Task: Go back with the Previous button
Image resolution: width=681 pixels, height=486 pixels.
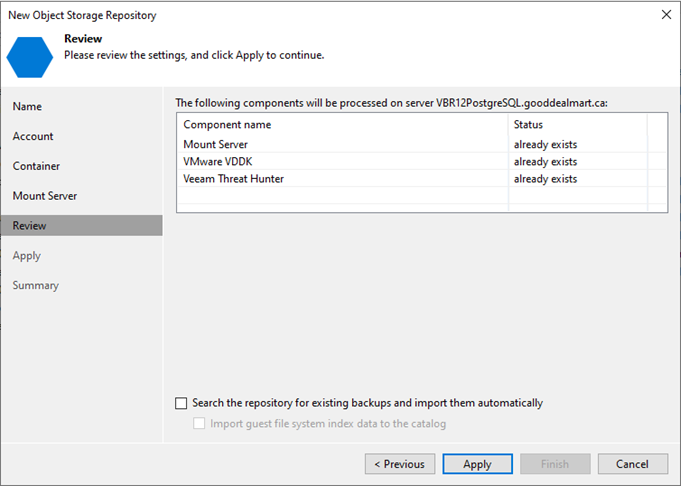Action: coord(400,464)
